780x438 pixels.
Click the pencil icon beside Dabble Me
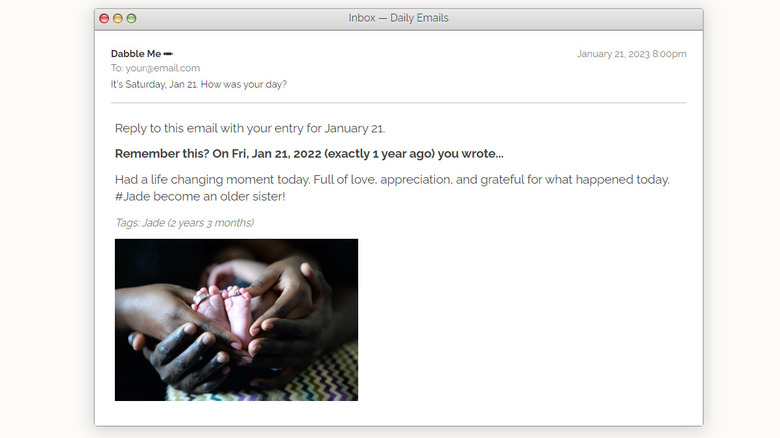168,54
